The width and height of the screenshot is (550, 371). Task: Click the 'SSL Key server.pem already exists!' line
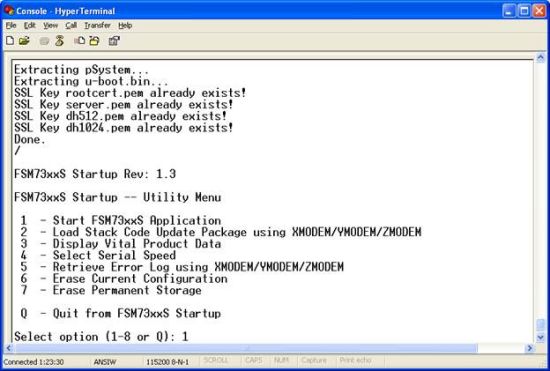pos(123,104)
